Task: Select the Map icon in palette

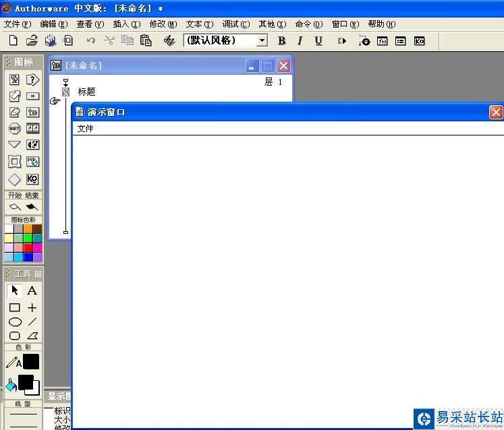Action: point(32,112)
